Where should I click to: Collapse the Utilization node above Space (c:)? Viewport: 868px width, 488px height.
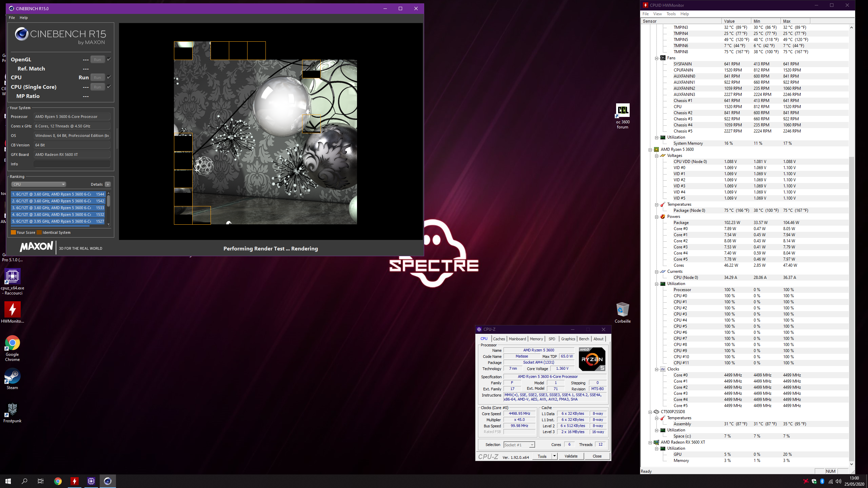point(656,430)
